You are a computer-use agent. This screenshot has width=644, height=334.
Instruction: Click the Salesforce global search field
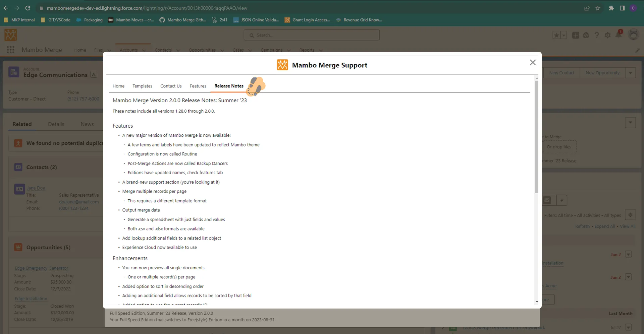point(312,35)
